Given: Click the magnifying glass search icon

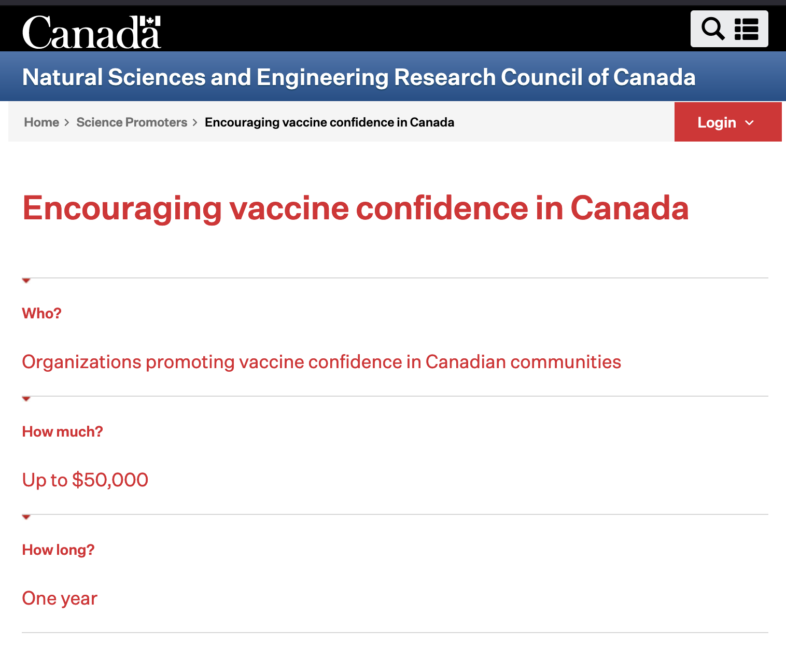Looking at the screenshot, I should 713,29.
